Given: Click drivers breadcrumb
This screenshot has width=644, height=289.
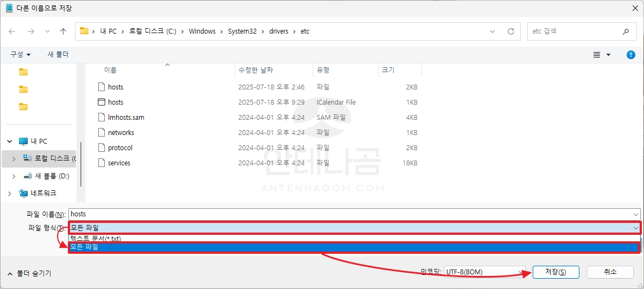Looking at the screenshot, I should [279, 31].
